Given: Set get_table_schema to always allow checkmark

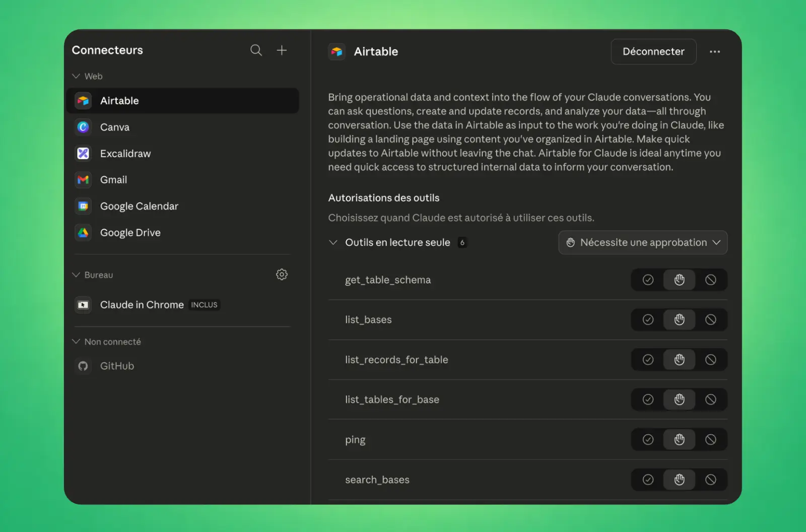Looking at the screenshot, I should [648, 280].
